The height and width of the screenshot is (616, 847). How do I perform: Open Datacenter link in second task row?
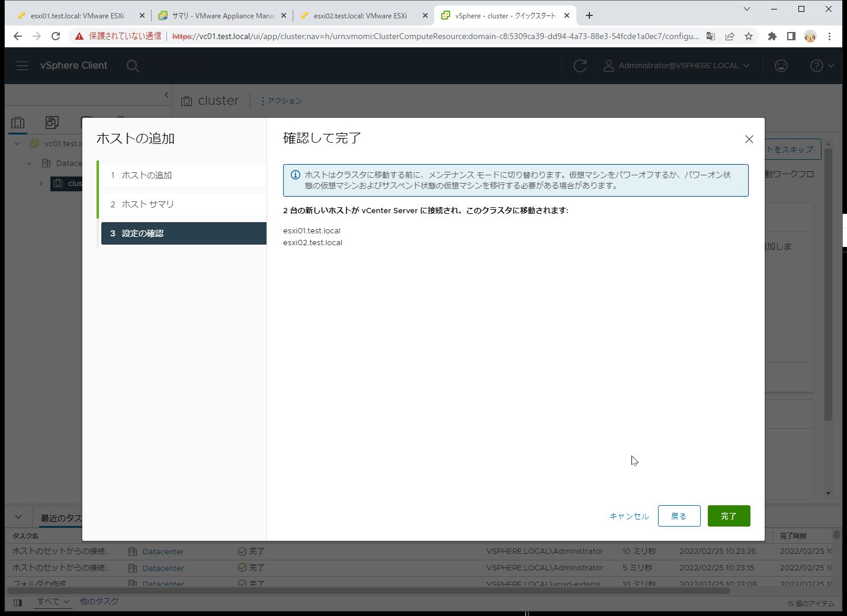pos(163,568)
